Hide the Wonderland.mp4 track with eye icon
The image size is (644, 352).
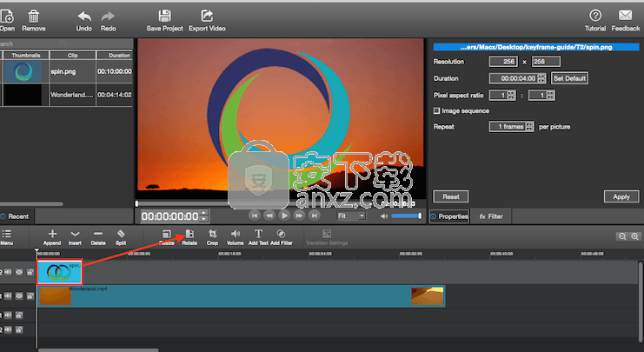[19, 296]
